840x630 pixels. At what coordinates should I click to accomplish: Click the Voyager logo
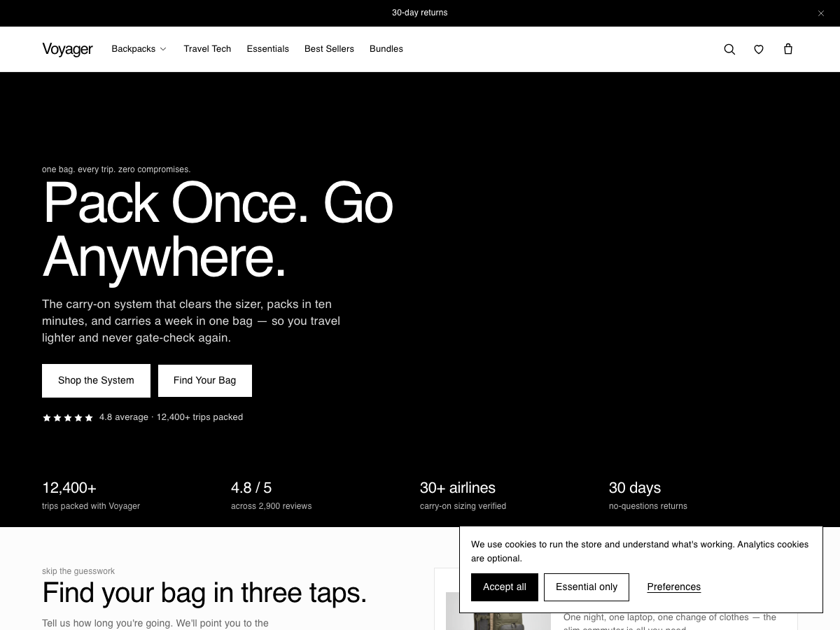tap(67, 49)
